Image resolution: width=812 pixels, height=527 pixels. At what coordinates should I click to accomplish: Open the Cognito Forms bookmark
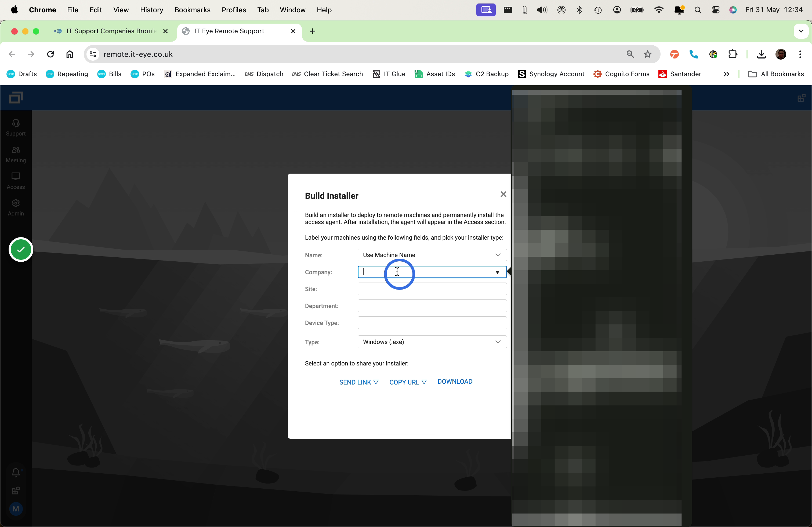click(621, 74)
